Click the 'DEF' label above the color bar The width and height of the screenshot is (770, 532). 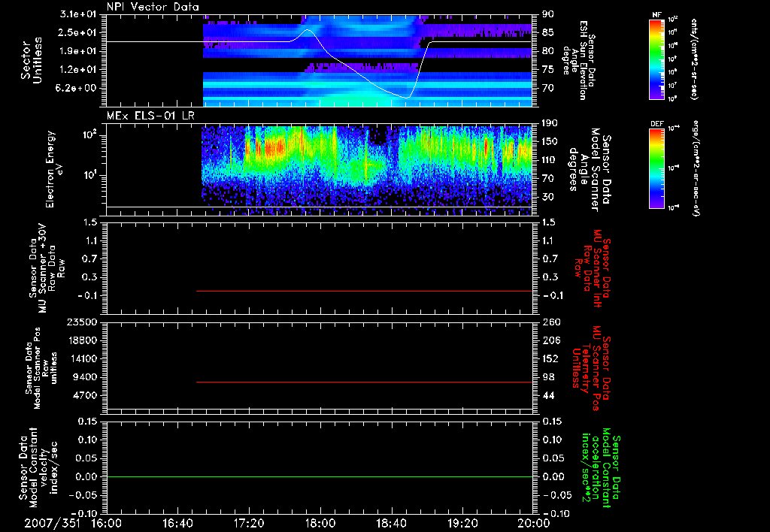(656, 124)
